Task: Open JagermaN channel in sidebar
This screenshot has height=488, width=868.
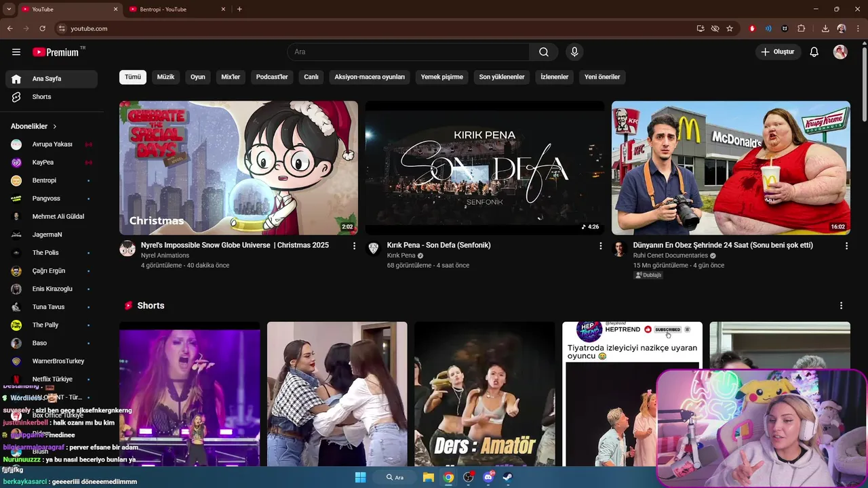Action: point(52,235)
